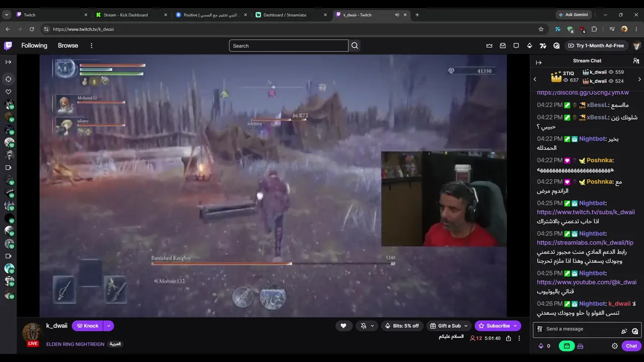Click the Bits: 5% off button

coord(402,326)
